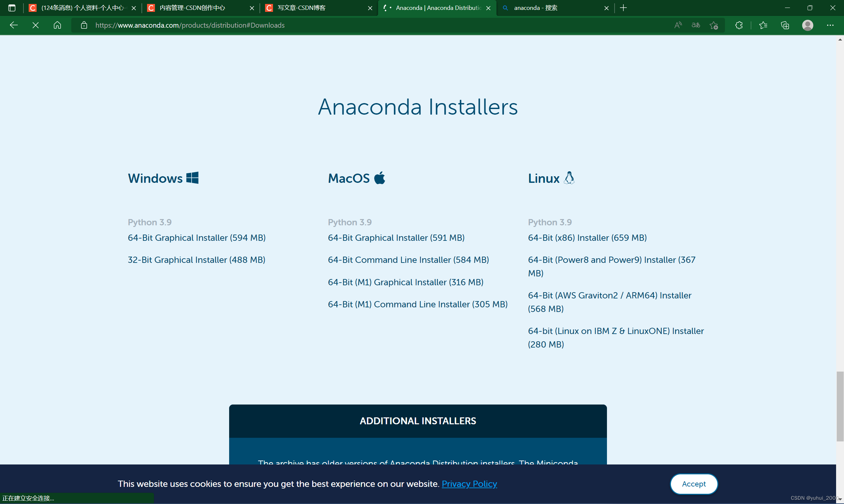
Task: Stop page loading with X button
Action: (35, 25)
